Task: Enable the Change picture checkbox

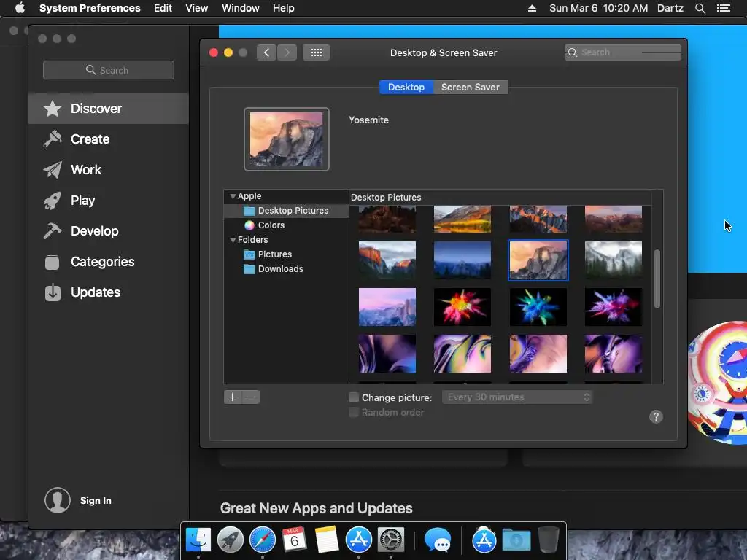Action: pos(354,397)
